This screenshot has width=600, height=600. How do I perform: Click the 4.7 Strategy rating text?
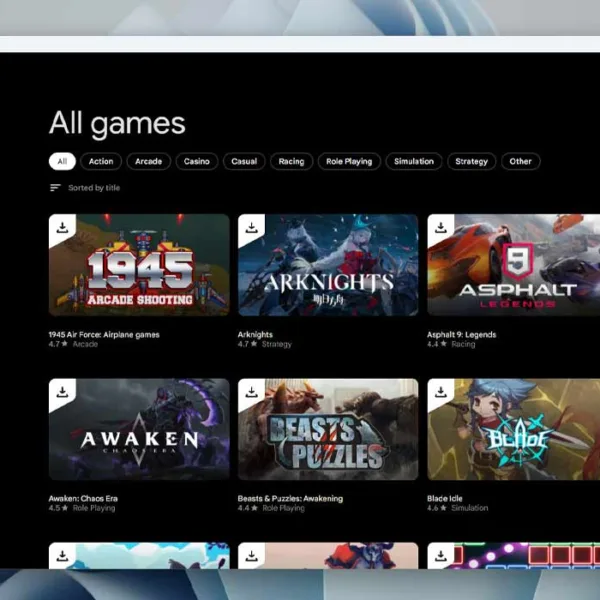tap(264, 344)
